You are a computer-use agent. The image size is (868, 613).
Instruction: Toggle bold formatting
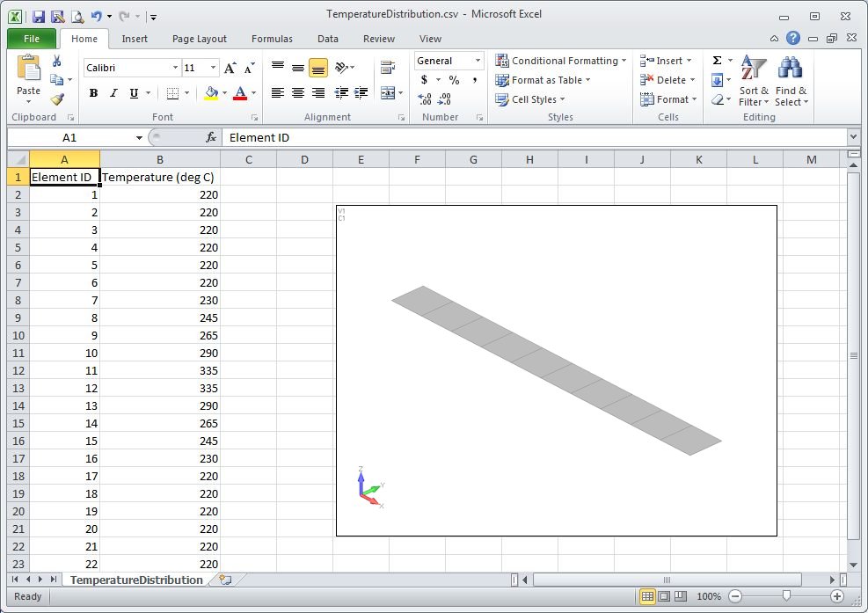[x=93, y=91]
